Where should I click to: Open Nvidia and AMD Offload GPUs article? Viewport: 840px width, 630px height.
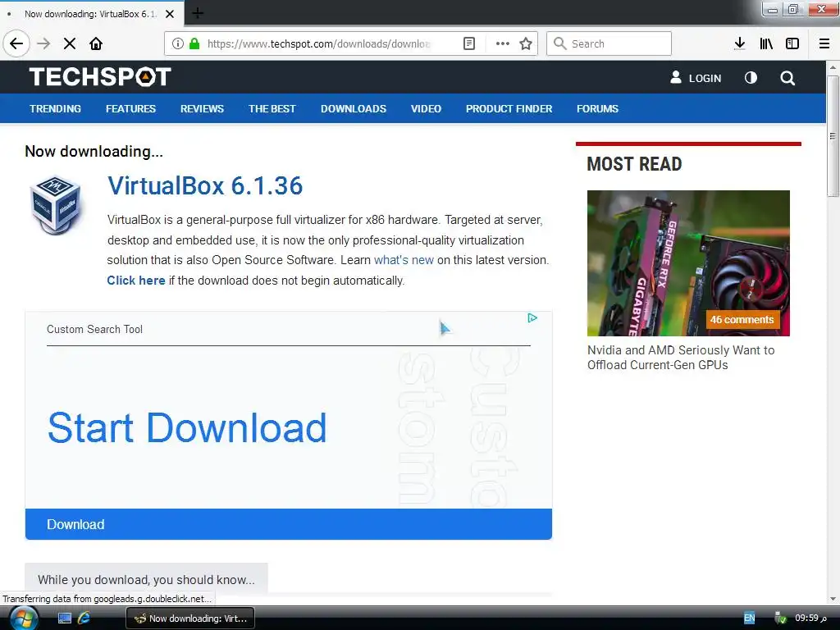coord(680,358)
